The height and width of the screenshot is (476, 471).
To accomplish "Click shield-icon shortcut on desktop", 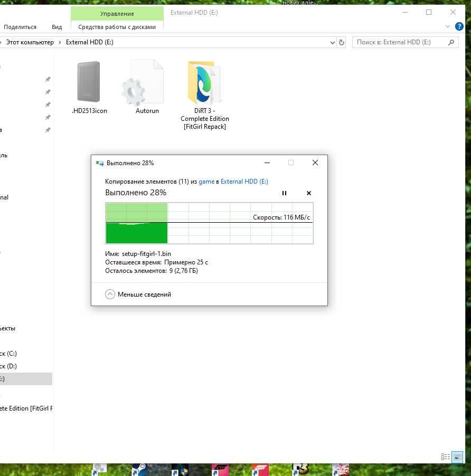I will pyautogui.click(x=180, y=470).
